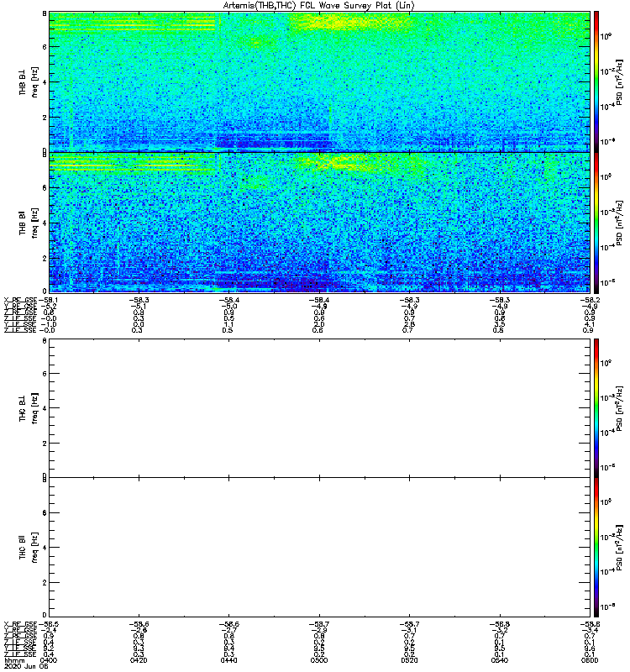The height and width of the screenshot is (672, 630).
Task: Click the '2020 Jun 06' date label
Action: tap(26, 666)
